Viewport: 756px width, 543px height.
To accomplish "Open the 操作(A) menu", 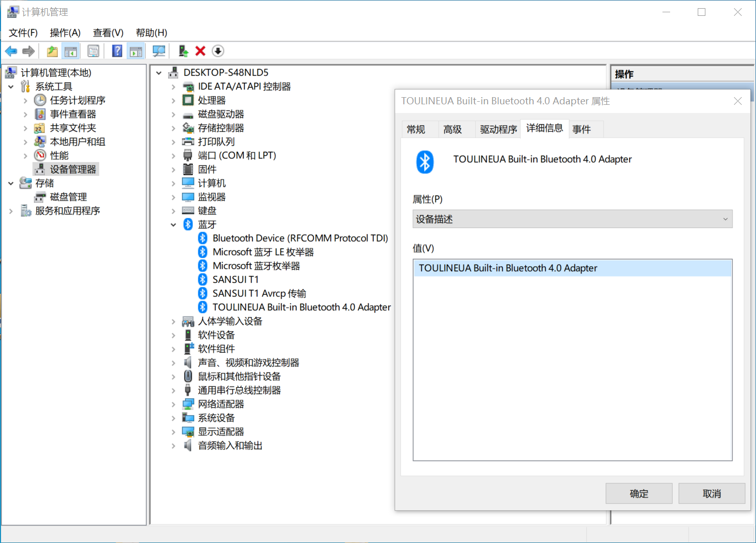I will tap(65, 33).
